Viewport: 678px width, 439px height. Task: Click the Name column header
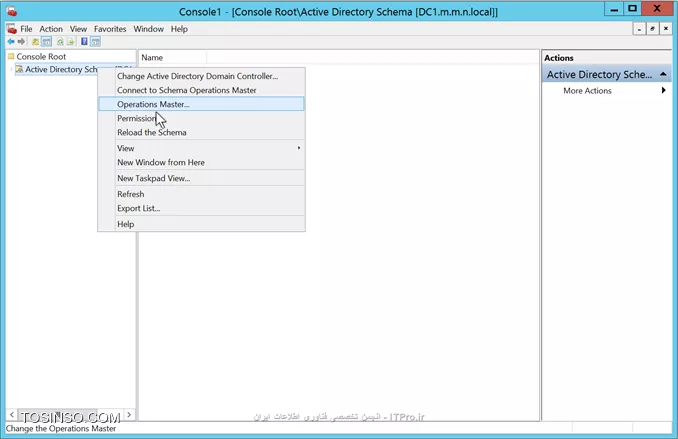173,58
